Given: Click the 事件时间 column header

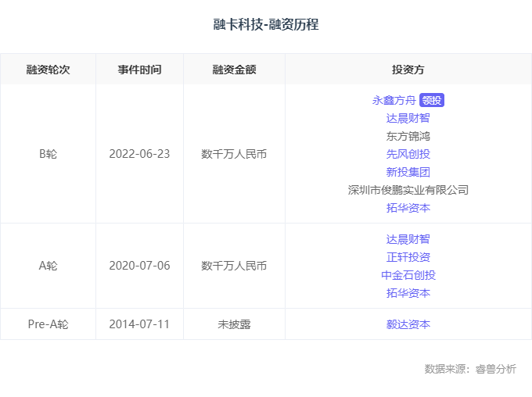Looking at the screenshot, I should coord(139,70).
